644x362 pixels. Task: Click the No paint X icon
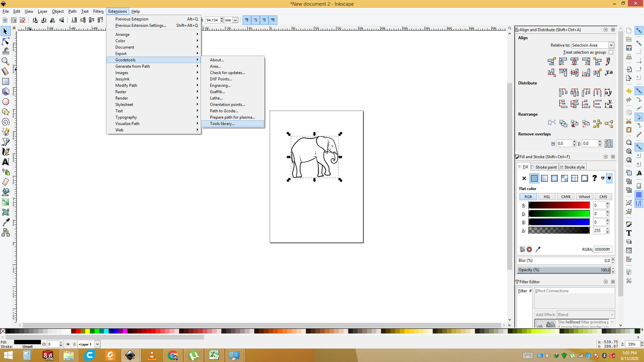(524, 178)
